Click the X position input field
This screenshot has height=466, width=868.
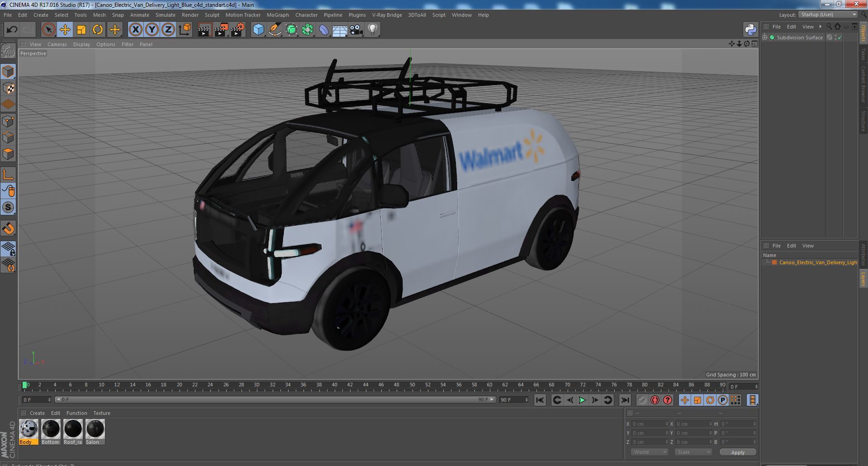[650, 424]
